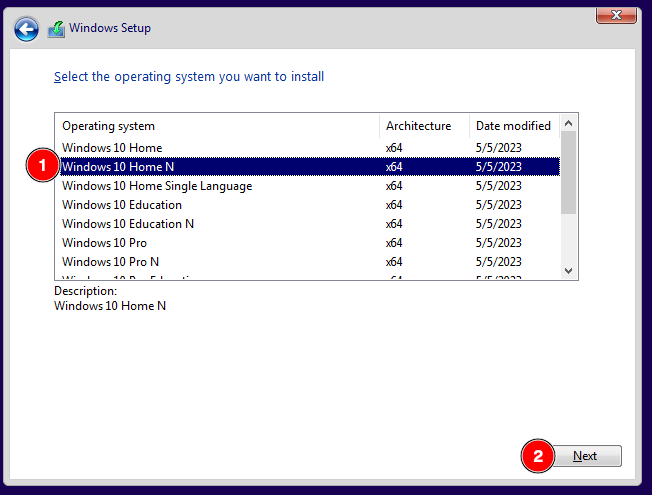Click the 5/5/2023 date for Windows 10 Education N
This screenshot has height=495, width=652.
click(499, 224)
